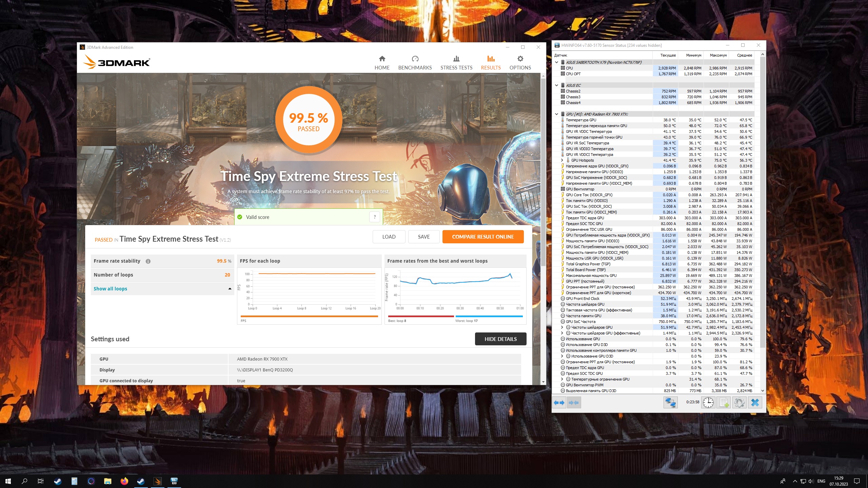Viewport: 868px width, 488px height.
Task: Collapse the AMD Radeon RX 7900 XTX group
Action: point(557,114)
